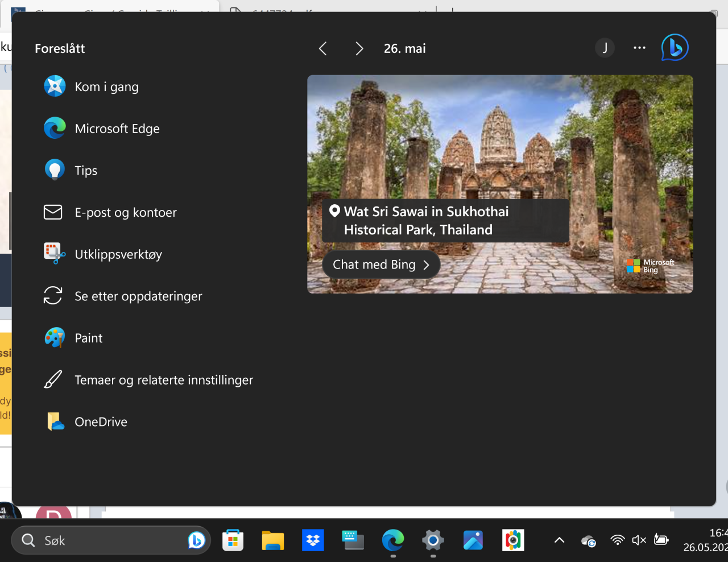The height and width of the screenshot is (562, 728).
Task: Go to previous day with left arrow
Action: click(322, 49)
